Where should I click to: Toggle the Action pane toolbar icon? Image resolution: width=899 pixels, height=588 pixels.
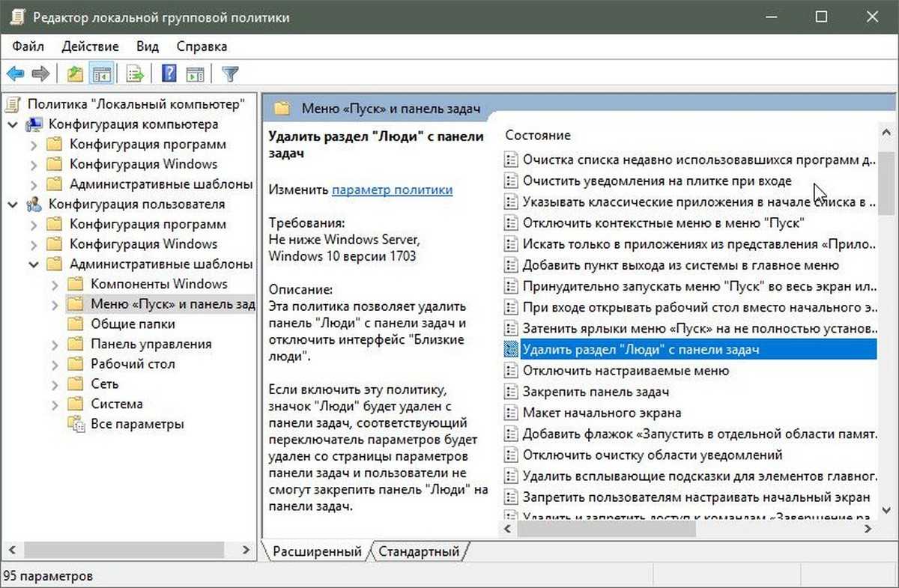pos(196,73)
